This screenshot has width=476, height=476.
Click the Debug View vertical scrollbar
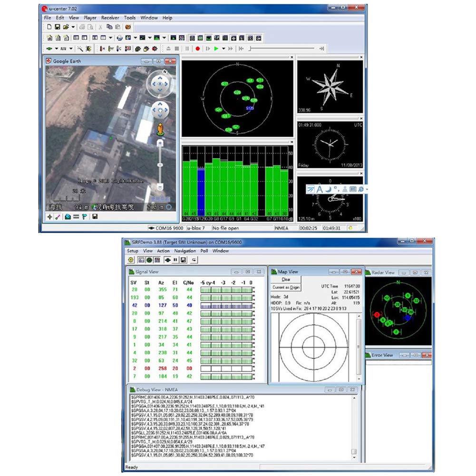pos(353,423)
